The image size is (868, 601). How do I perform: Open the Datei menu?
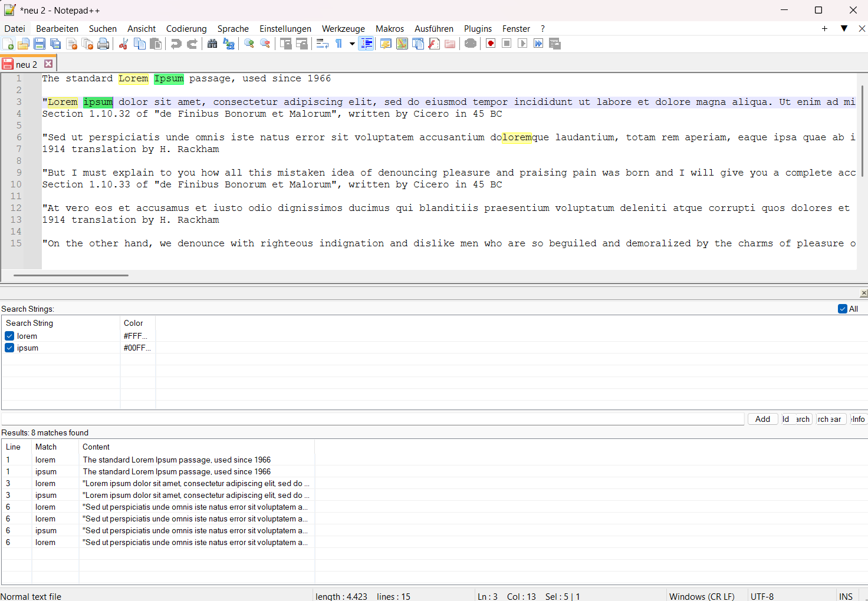[15, 29]
